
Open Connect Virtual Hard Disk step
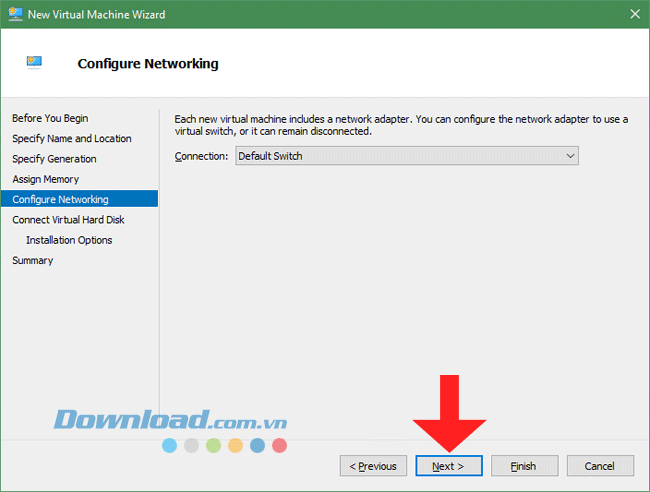pyautogui.click(x=68, y=220)
